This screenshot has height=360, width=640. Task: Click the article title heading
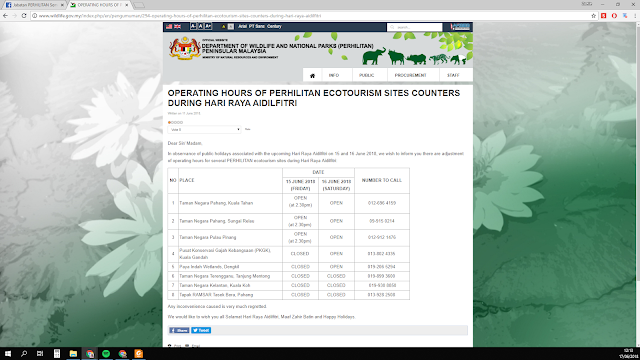coord(314,98)
